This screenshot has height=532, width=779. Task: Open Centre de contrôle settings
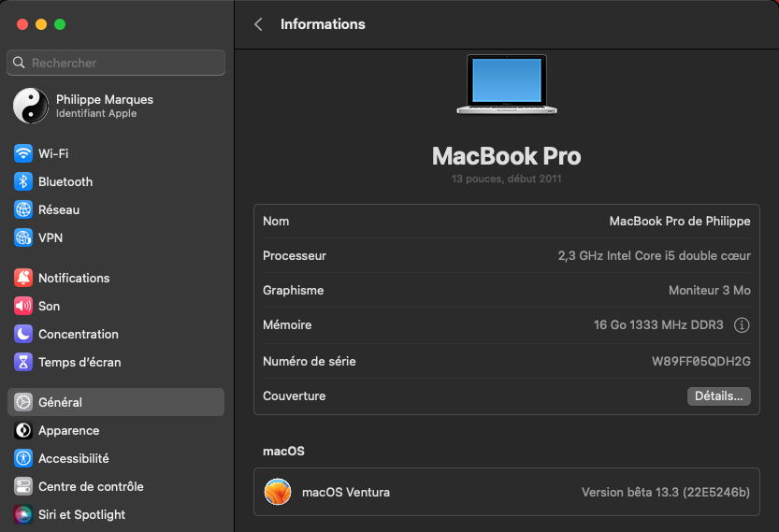pyautogui.click(x=91, y=486)
